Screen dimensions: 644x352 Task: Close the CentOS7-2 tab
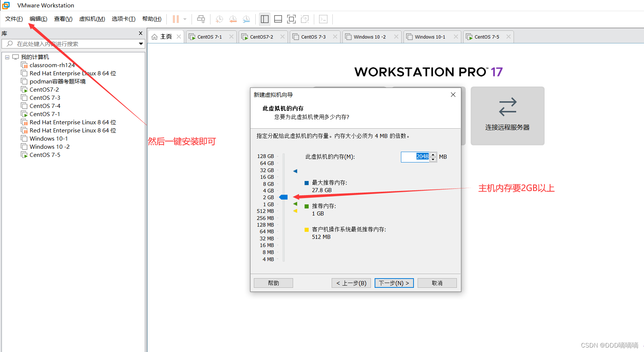click(282, 36)
